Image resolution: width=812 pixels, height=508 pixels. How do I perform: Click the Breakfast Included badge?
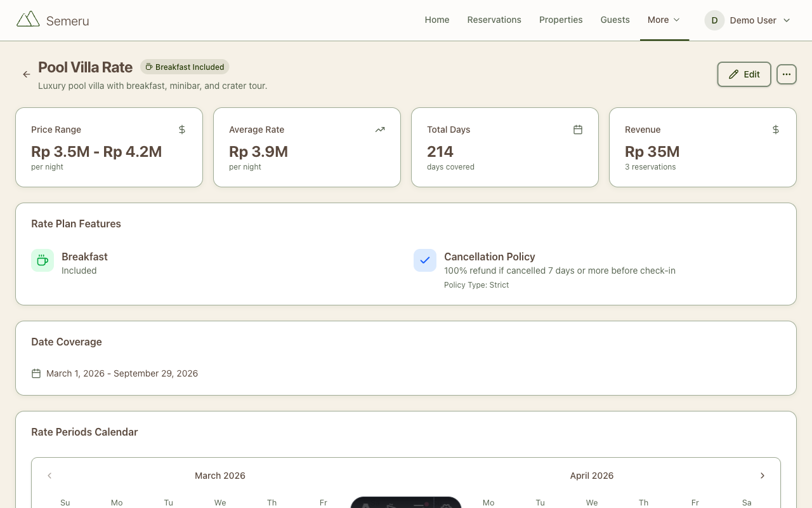pos(185,67)
